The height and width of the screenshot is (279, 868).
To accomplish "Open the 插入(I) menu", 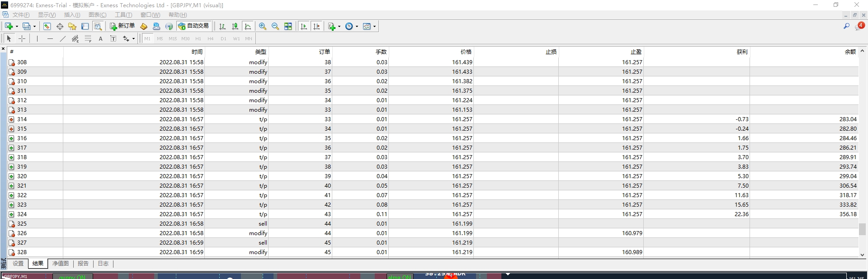I will point(72,15).
